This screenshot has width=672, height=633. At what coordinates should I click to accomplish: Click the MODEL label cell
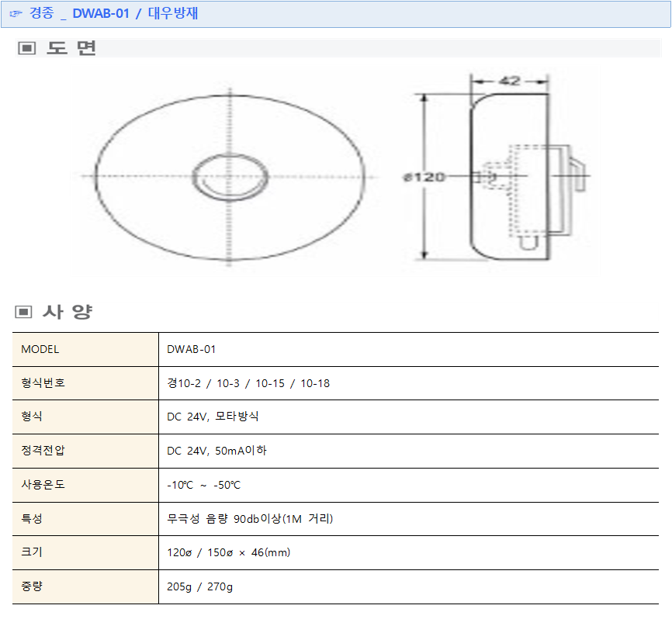[x=85, y=349]
